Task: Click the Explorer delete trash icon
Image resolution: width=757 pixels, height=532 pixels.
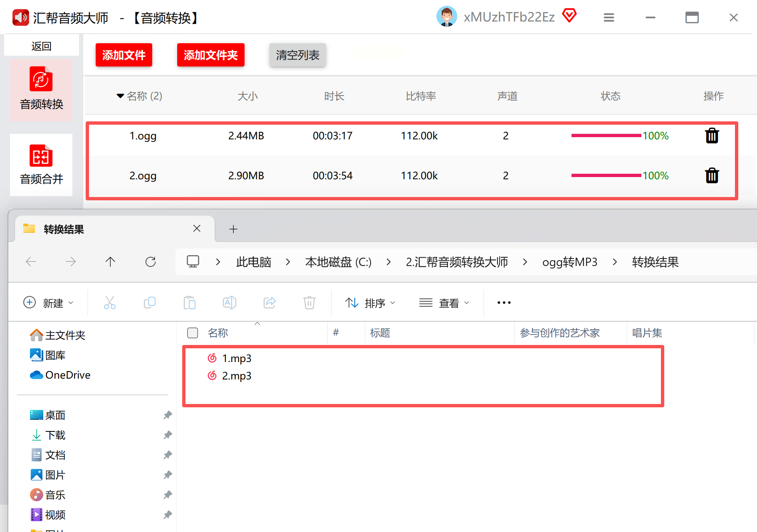Action: (309, 303)
